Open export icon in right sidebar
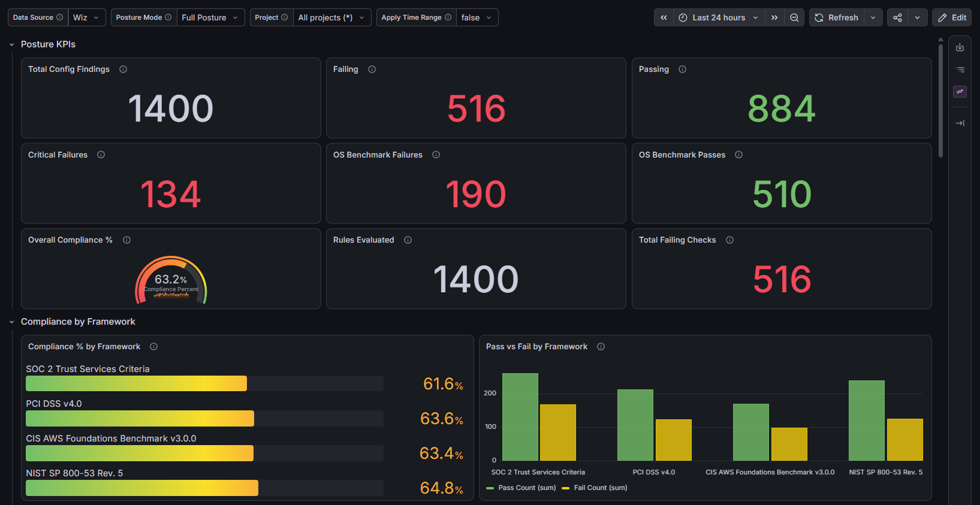980x505 pixels. (960, 47)
